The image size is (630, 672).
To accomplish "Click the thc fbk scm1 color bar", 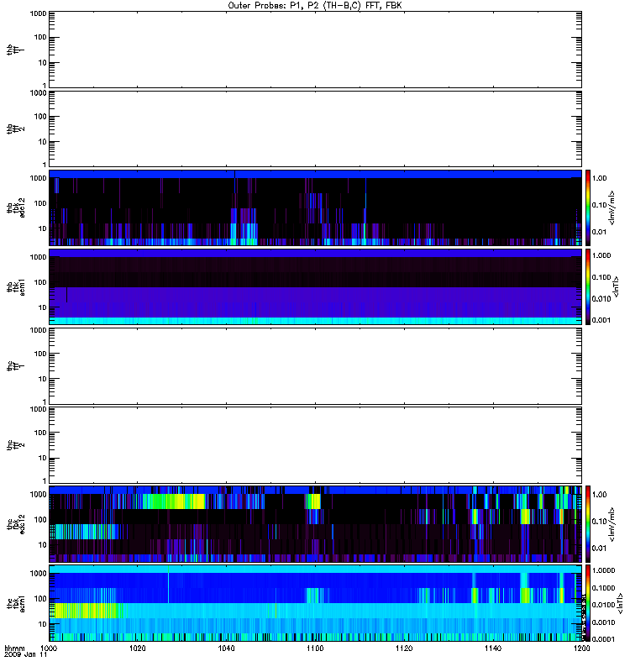I will tap(588, 603).
